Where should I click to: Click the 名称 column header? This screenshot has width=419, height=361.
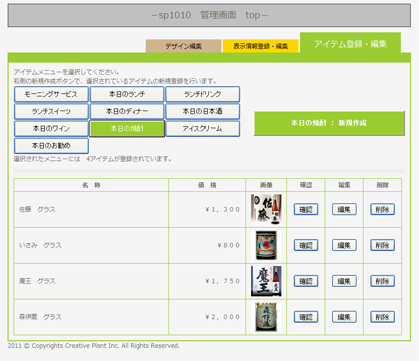click(x=91, y=185)
